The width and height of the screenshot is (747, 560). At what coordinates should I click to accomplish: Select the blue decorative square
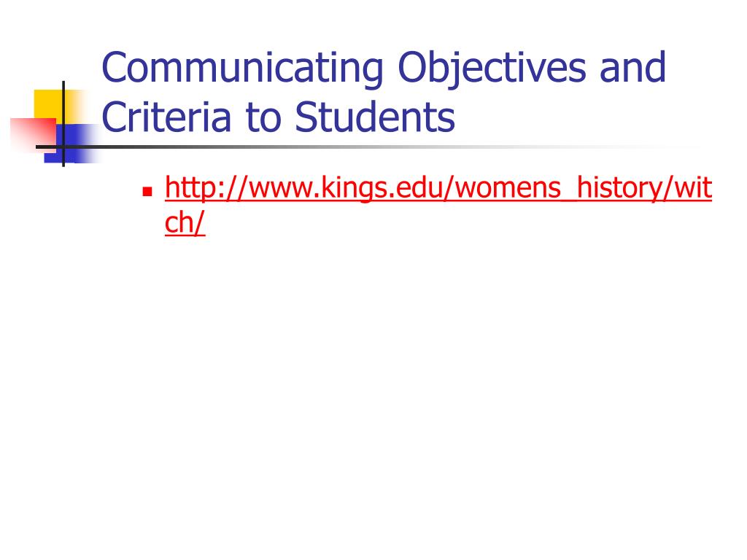[x=71, y=144]
